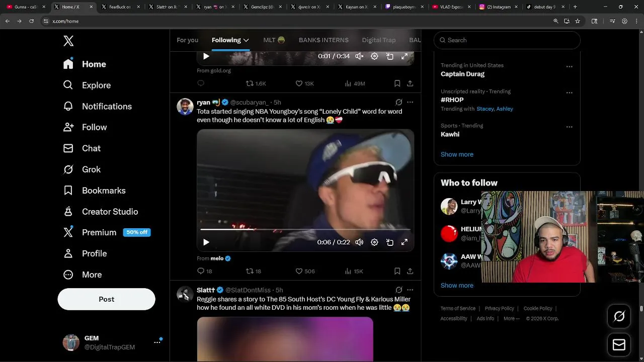Image resolution: width=644 pixels, height=362 pixels.
Task: Open the More menu in sidebar
Action: (82, 275)
